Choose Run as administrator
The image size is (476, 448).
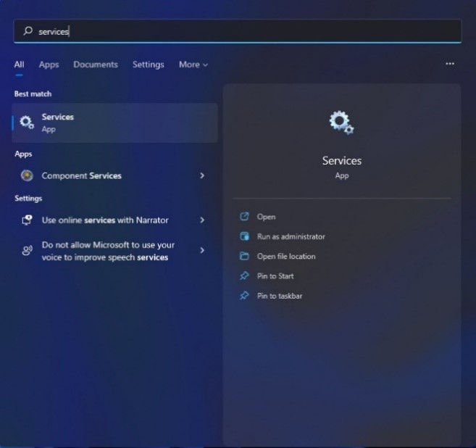(291, 236)
